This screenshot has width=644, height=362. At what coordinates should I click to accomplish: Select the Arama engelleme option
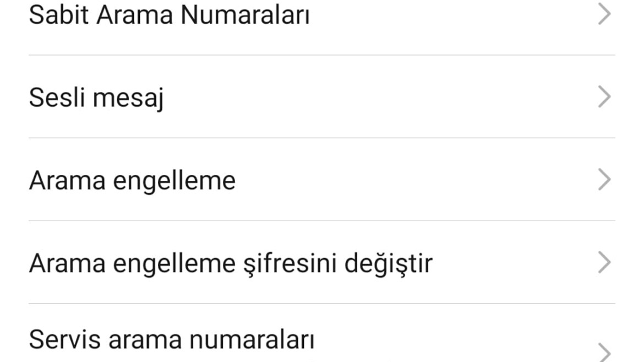pyautogui.click(x=132, y=180)
